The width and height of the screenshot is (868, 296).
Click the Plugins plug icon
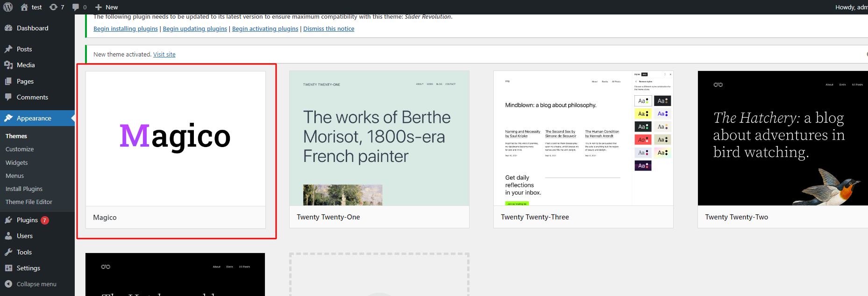8,220
